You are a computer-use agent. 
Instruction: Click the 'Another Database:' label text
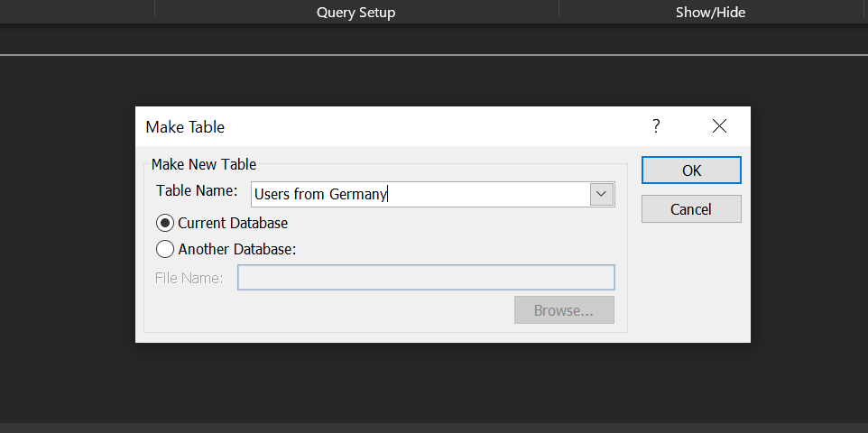237,249
